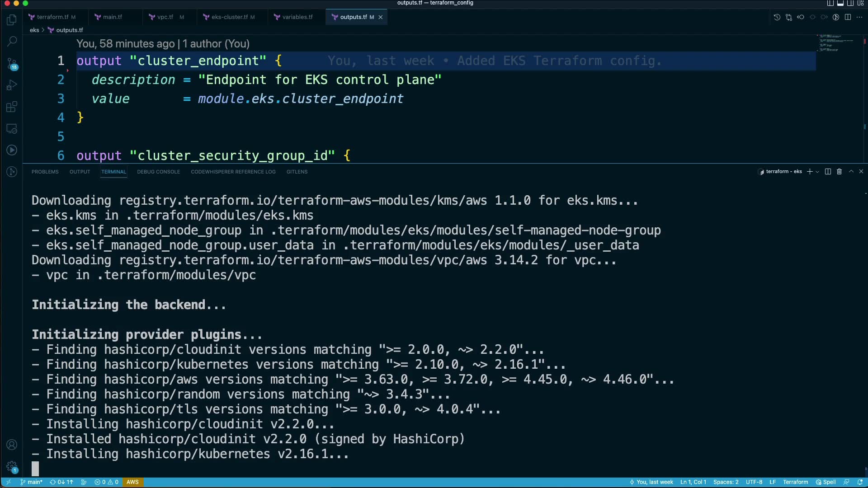Click main branch in status bar
The height and width of the screenshot is (488, 868).
[32, 482]
